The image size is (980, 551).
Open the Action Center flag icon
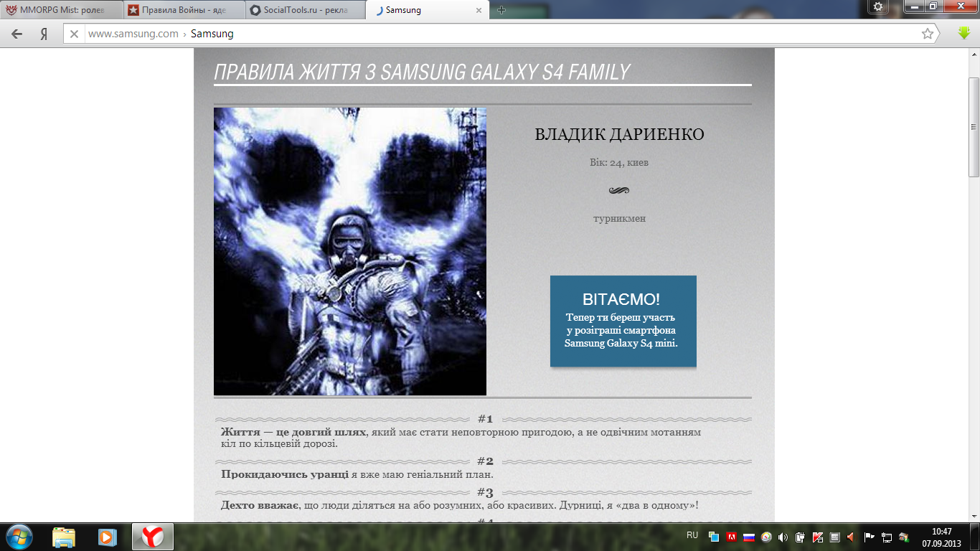click(870, 537)
